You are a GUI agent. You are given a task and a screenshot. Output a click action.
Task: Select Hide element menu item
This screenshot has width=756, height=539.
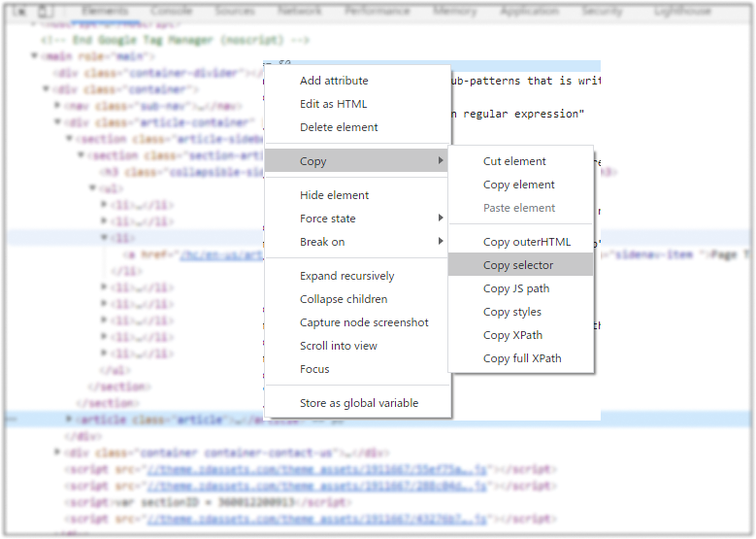334,195
